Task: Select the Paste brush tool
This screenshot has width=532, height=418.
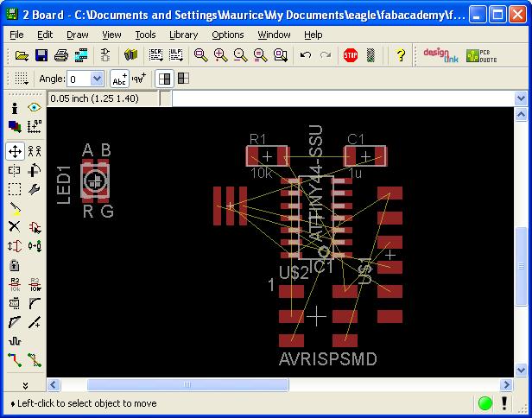Action: coord(15,209)
